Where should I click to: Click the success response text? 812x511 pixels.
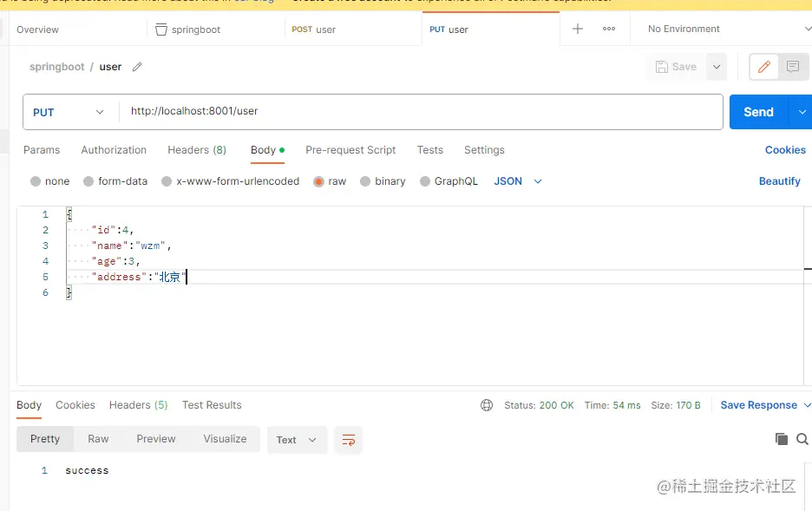[87, 470]
